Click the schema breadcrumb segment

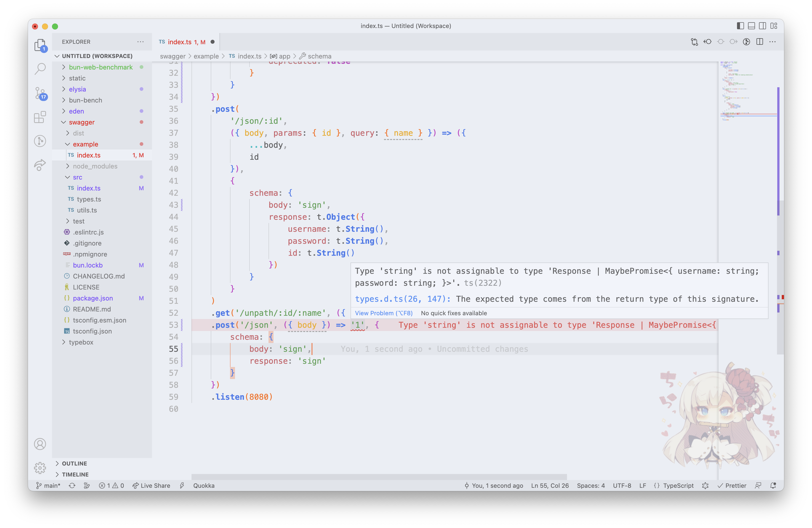tap(315, 56)
